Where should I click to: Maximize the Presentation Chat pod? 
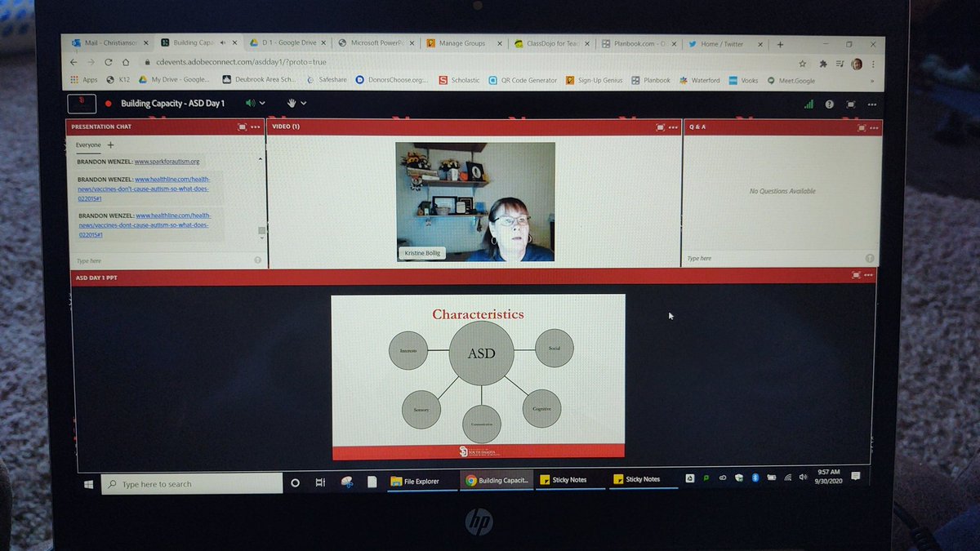[243, 127]
